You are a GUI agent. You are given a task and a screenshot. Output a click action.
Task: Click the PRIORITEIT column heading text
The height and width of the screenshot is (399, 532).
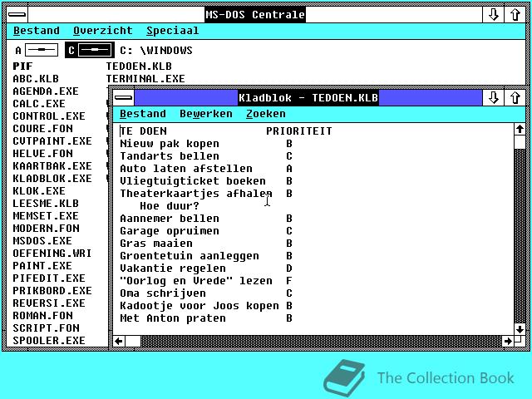(x=299, y=131)
